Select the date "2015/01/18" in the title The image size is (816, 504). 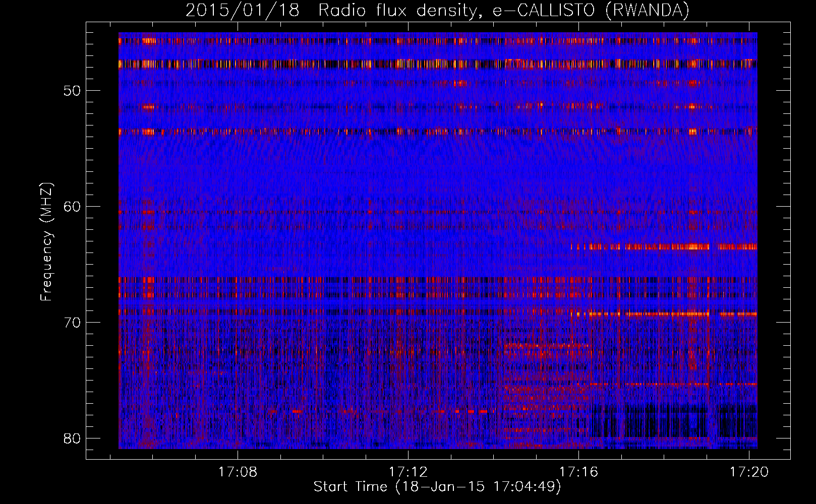tap(243, 11)
